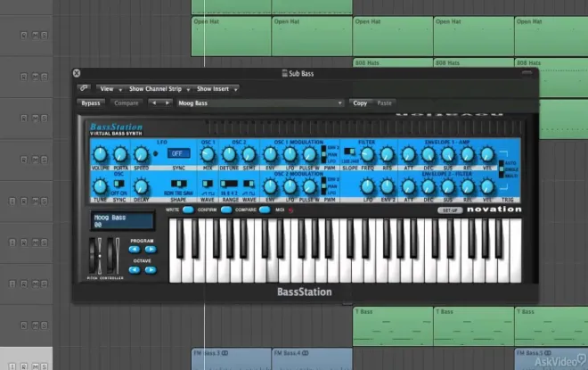This screenshot has height=370, width=588.
Task: Toggle the OSC 2 WAVE switch
Action: click(249, 184)
